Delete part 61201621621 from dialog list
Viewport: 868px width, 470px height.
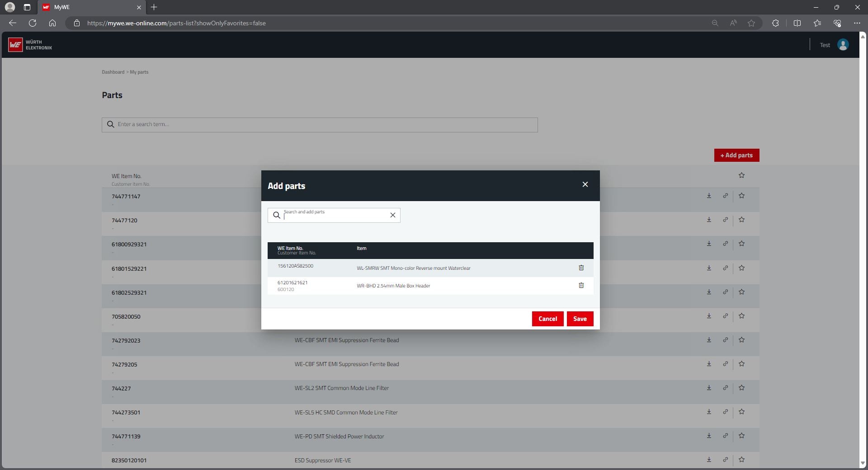tap(581, 285)
